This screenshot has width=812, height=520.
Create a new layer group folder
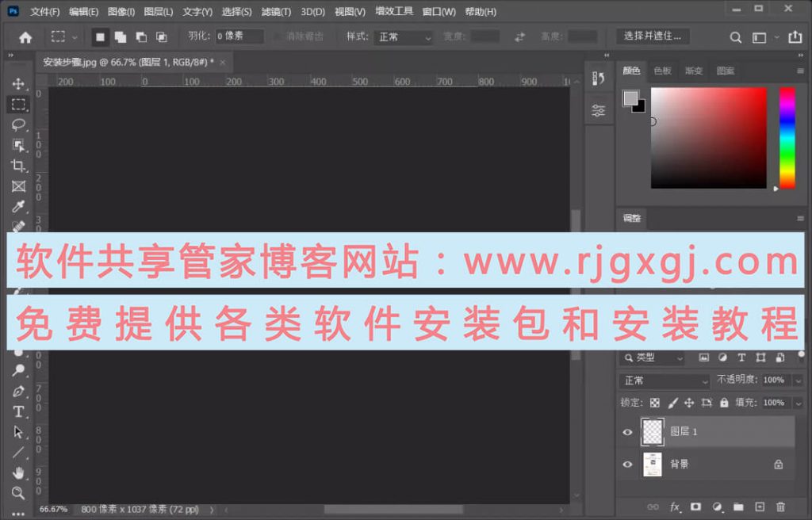pyautogui.click(x=738, y=507)
